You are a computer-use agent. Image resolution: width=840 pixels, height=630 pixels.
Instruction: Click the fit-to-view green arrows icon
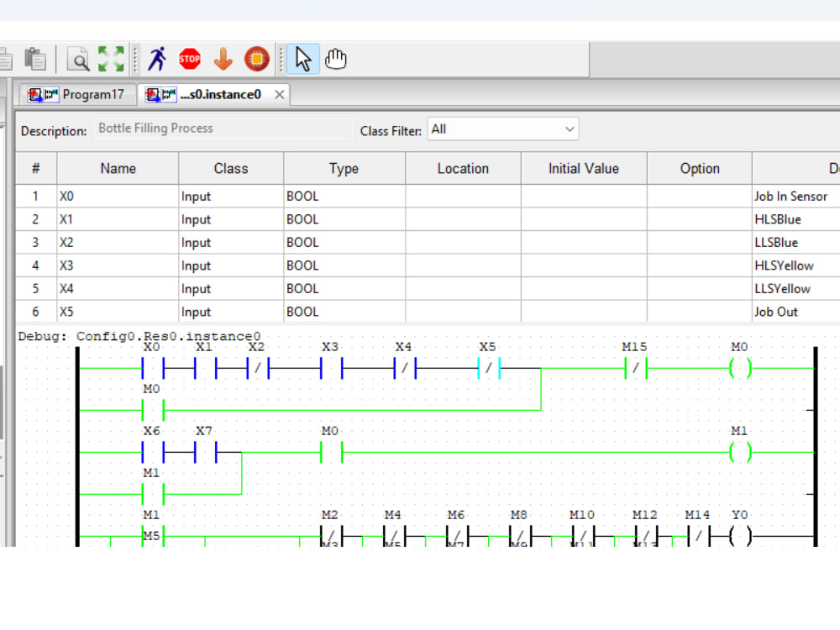110,59
